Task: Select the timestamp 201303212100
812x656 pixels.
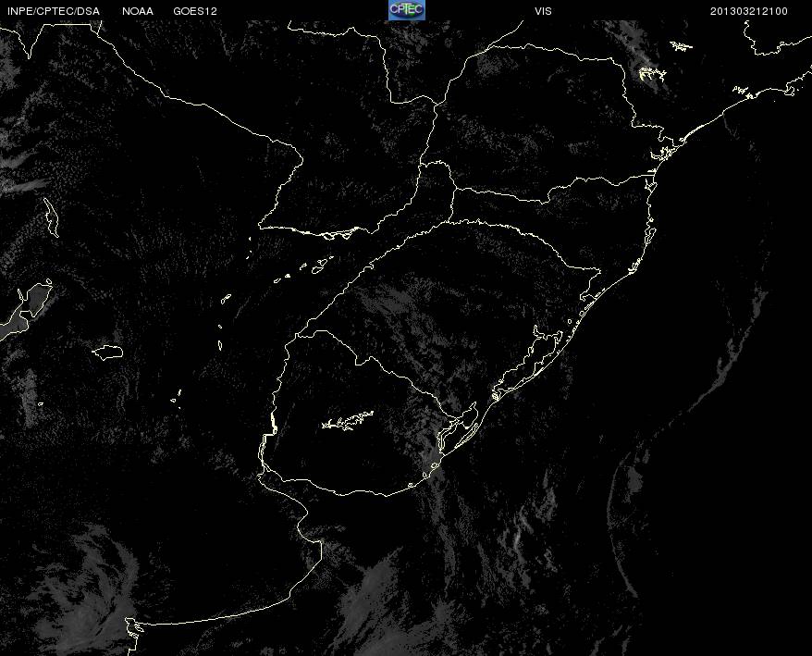Action: coord(749,11)
